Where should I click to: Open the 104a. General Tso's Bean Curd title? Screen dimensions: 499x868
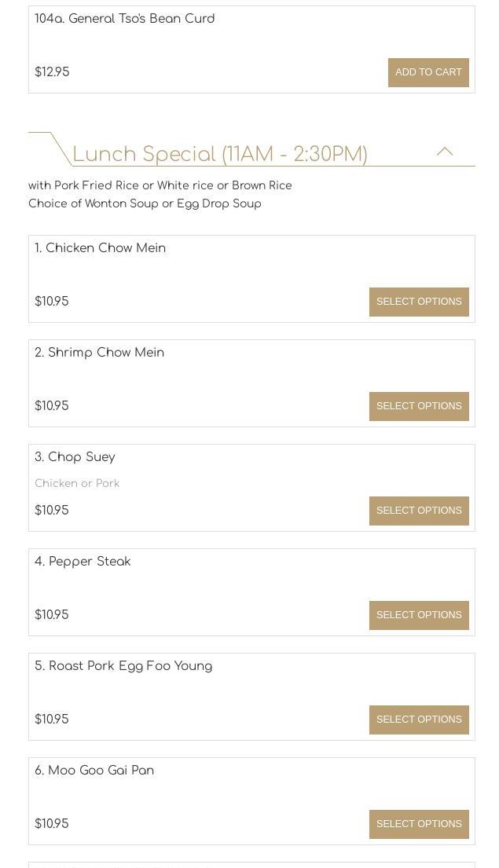[x=125, y=19]
